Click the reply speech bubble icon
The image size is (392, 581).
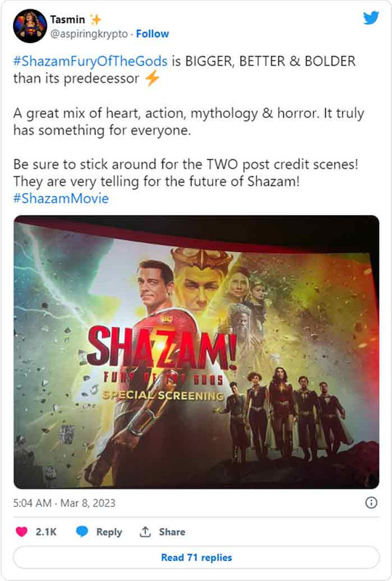pos(82,532)
